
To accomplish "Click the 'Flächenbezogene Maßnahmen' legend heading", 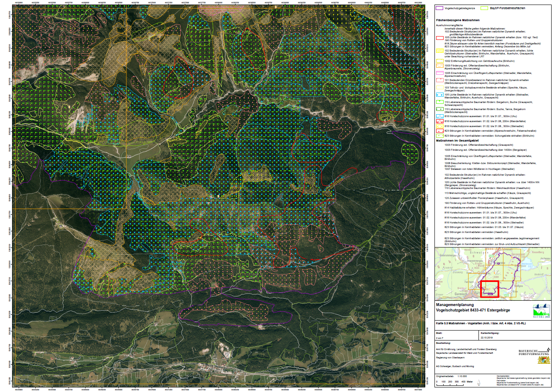I will pyautogui.click(x=457, y=20).
